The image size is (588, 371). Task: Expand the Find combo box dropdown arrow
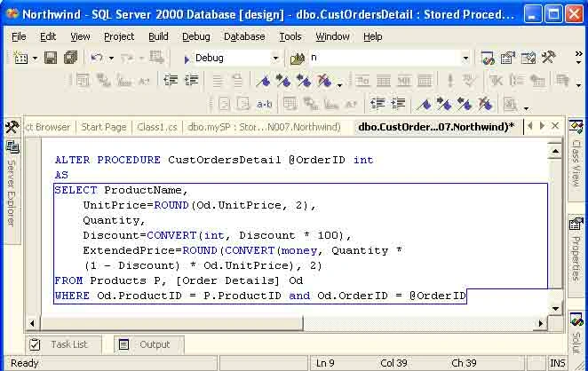click(465, 58)
